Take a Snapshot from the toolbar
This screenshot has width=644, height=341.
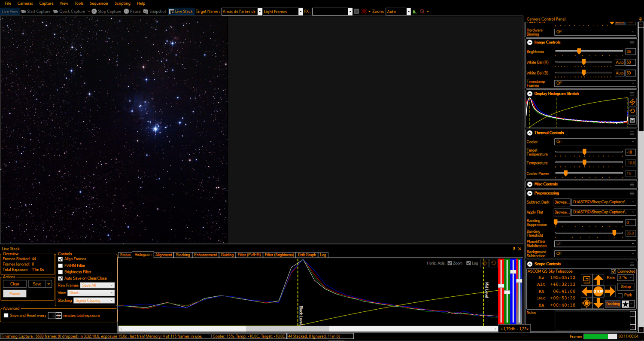pos(155,12)
